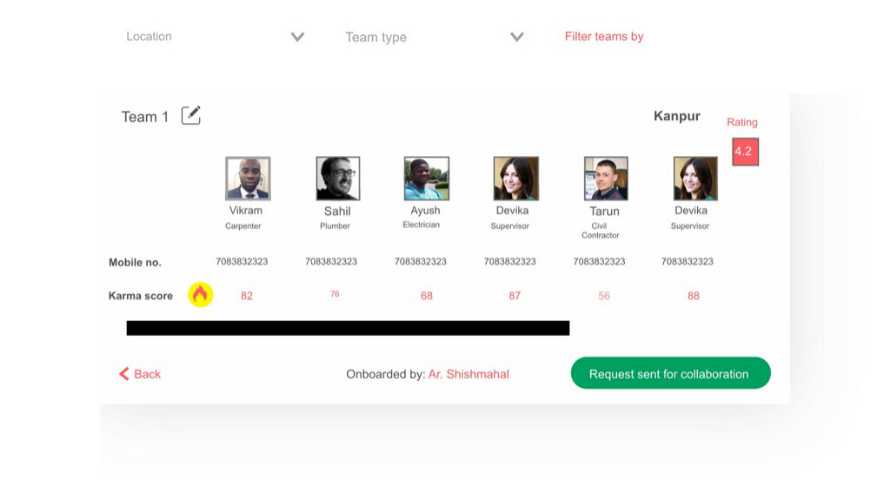Go back using the Back link

click(x=147, y=374)
